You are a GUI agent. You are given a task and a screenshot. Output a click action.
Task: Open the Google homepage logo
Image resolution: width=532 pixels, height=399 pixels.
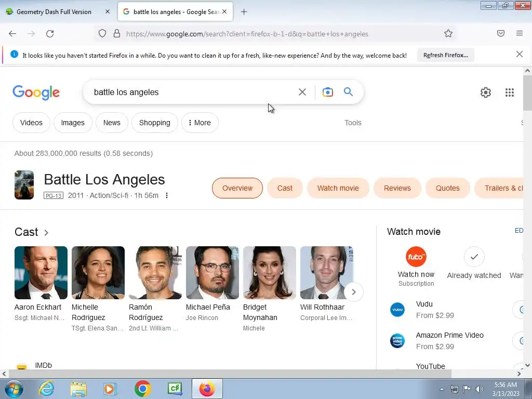(36, 92)
